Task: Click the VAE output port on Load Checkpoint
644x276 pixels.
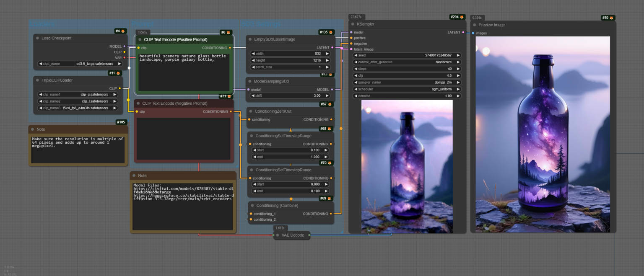Action: [125, 57]
